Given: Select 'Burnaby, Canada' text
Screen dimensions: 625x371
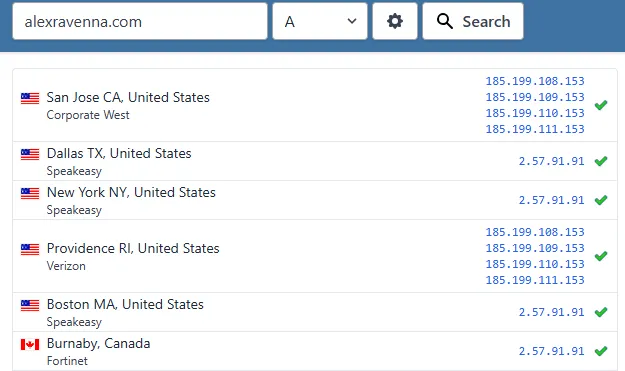Looking at the screenshot, I should pyautogui.click(x=98, y=344).
